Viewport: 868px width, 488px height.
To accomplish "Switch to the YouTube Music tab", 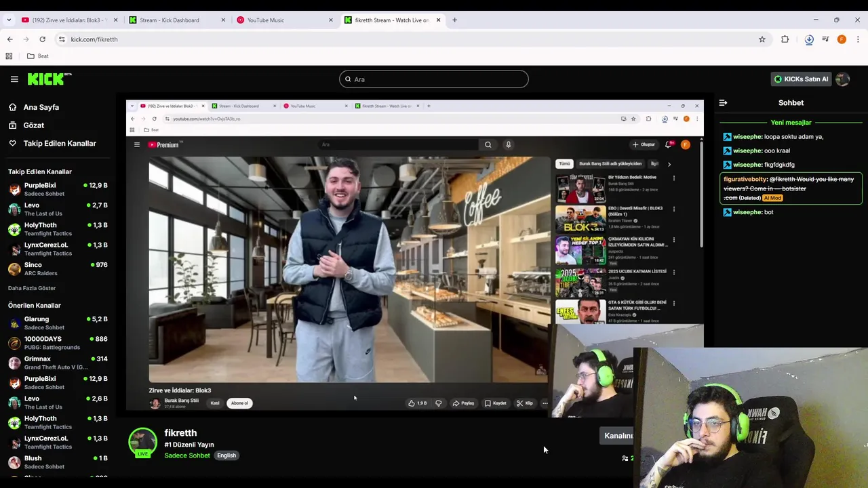I will coord(283,20).
